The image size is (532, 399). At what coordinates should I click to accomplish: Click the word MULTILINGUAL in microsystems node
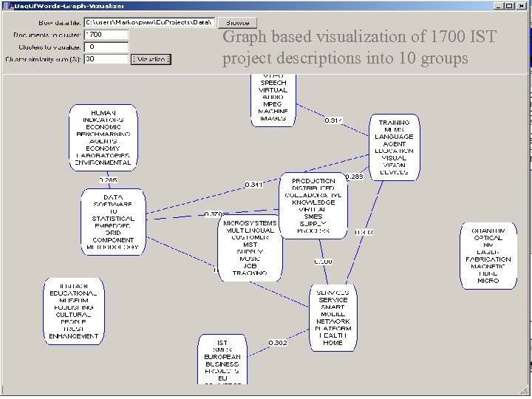(250, 231)
